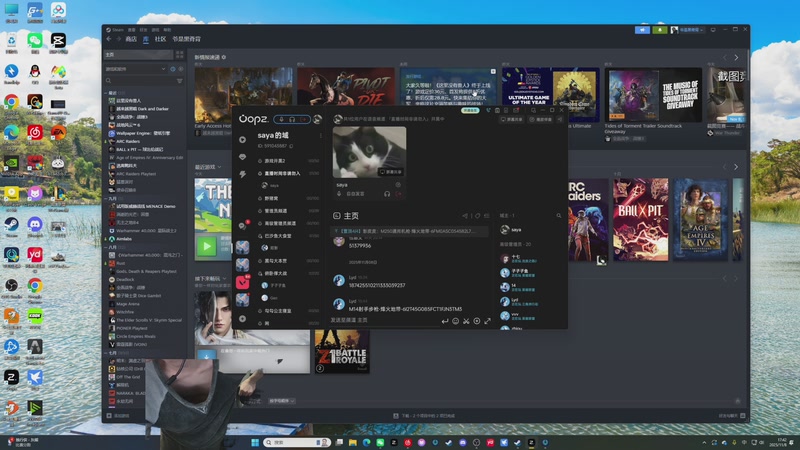Screen dimensions: 800x450
Task: Hang up via red icon under saya tile
Action: click(398, 194)
